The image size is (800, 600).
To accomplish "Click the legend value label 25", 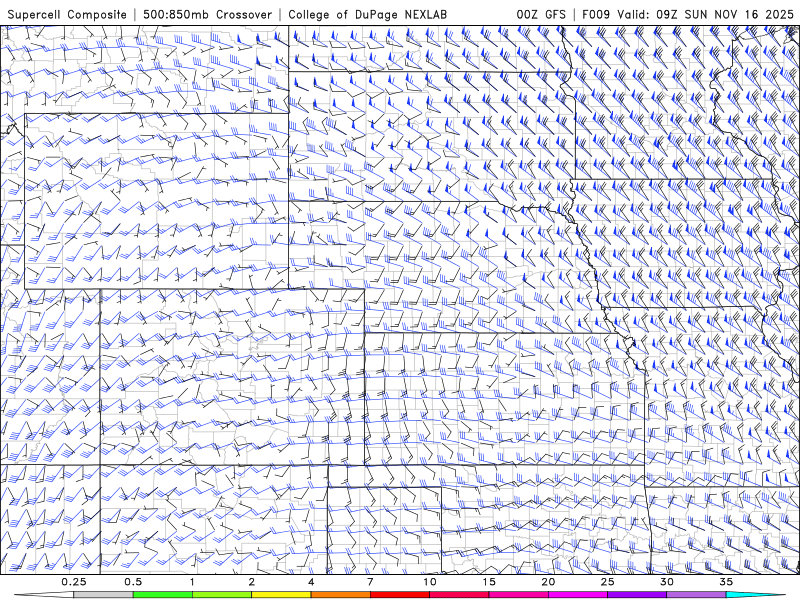I will point(608,582).
